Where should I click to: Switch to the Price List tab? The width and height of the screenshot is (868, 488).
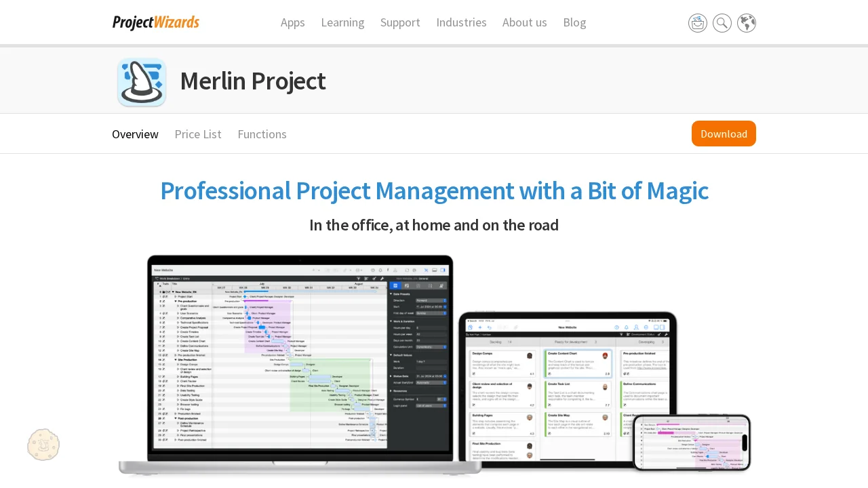pos(198,134)
